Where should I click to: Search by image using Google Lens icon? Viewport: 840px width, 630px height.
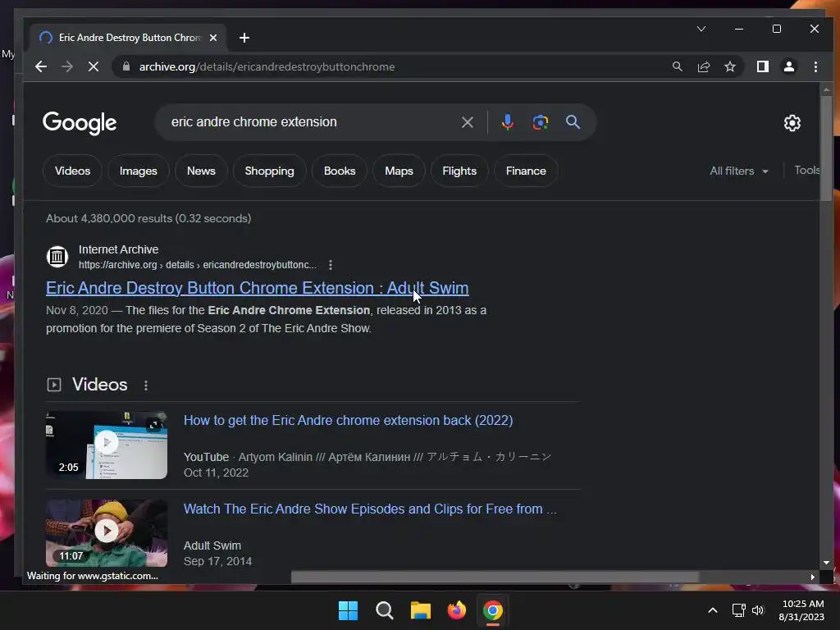click(x=540, y=122)
